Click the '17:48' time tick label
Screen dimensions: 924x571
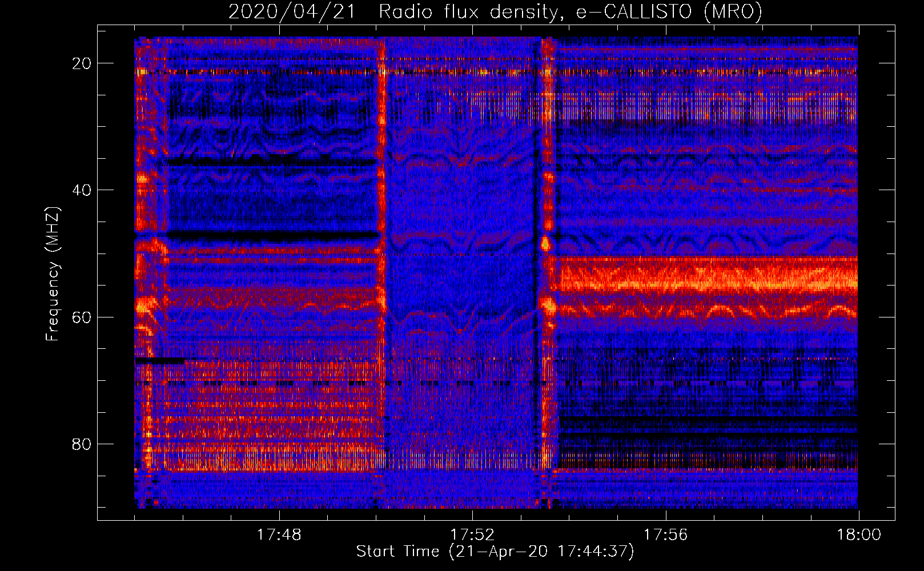(279, 535)
